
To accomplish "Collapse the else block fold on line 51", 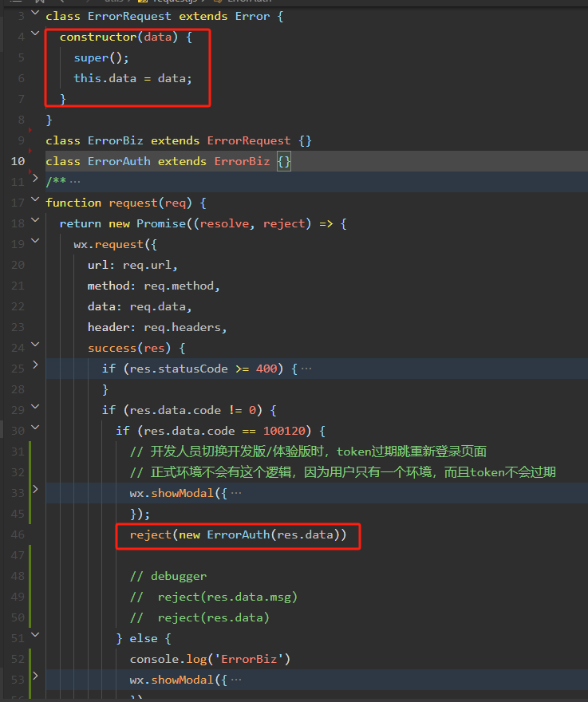I will pyautogui.click(x=35, y=634).
